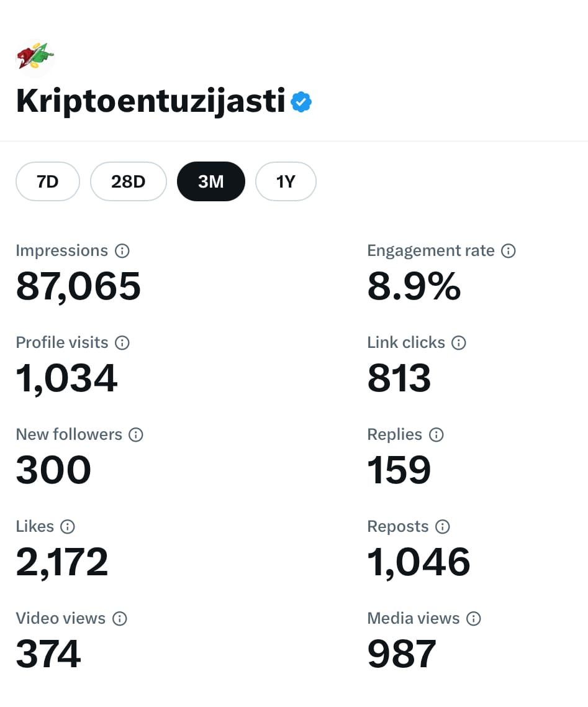Click the active 3M filter pill

[x=211, y=181]
